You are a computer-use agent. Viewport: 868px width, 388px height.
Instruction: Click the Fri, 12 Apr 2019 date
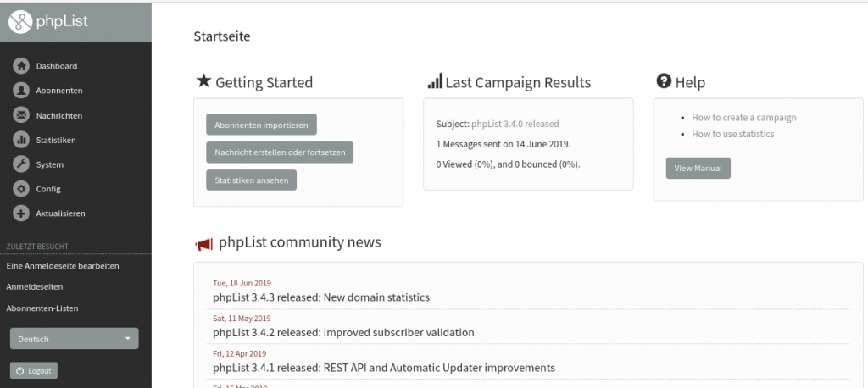pyautogui.click(x=240, y=353)
